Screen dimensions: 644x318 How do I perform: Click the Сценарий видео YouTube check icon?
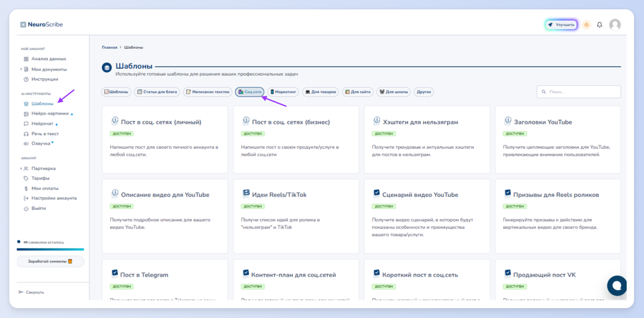click(377, 193)
